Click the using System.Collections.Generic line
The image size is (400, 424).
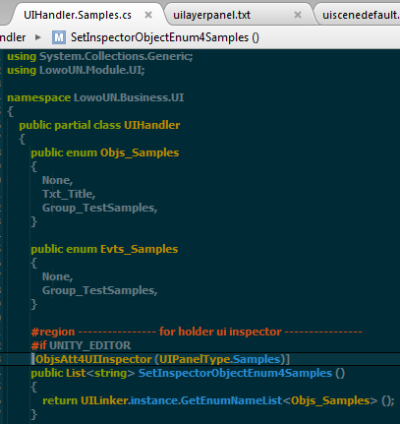[100, 56]
